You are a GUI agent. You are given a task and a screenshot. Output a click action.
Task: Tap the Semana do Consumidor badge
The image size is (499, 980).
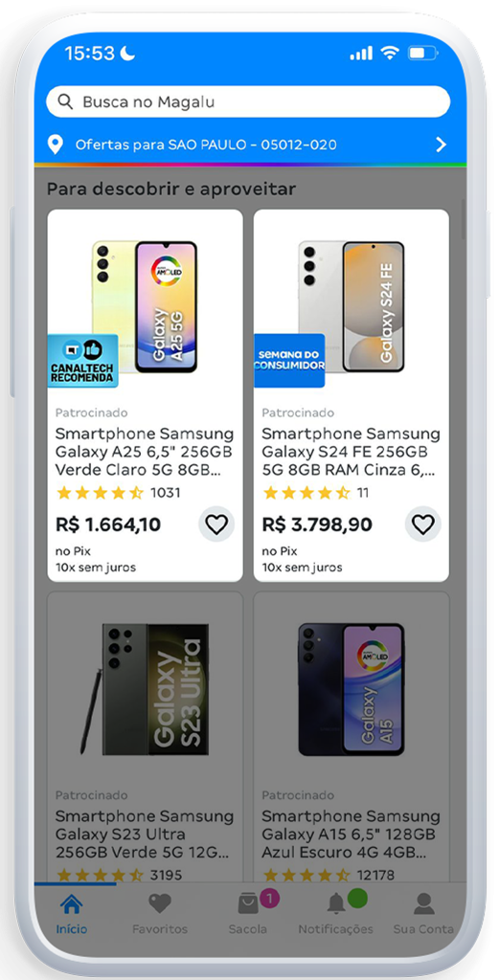(x=289, y=361)
